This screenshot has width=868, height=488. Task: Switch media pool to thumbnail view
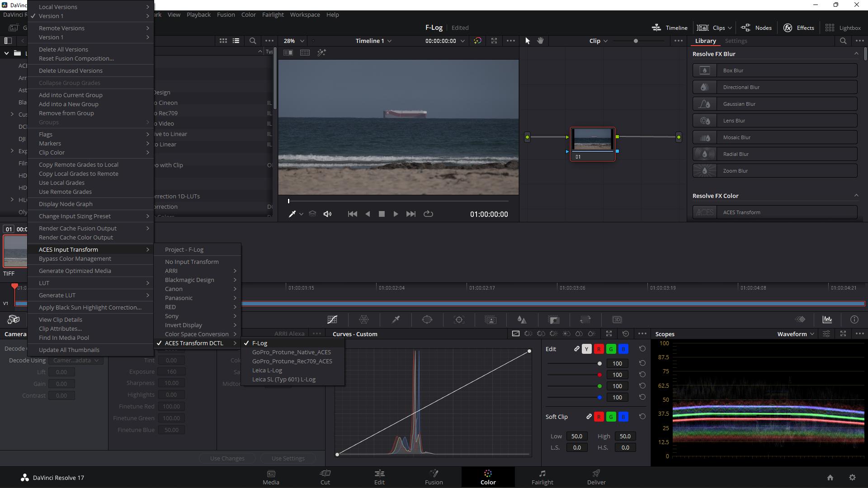pyautogui.click(x=223, y=41)
